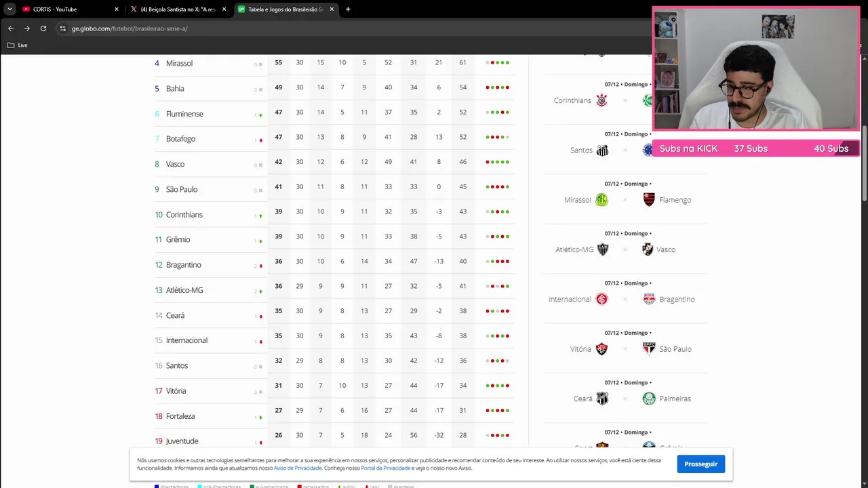
Task: Close the Tabela e Jogos tab
Action: point(332,9)
